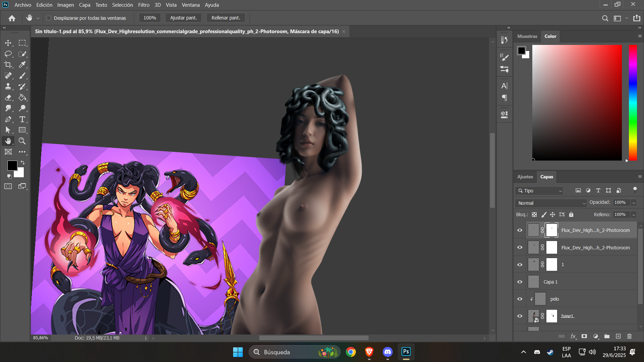Toggle layer filtering on/off switch
The width and height of the screenshot is (644, 362).
635,190
